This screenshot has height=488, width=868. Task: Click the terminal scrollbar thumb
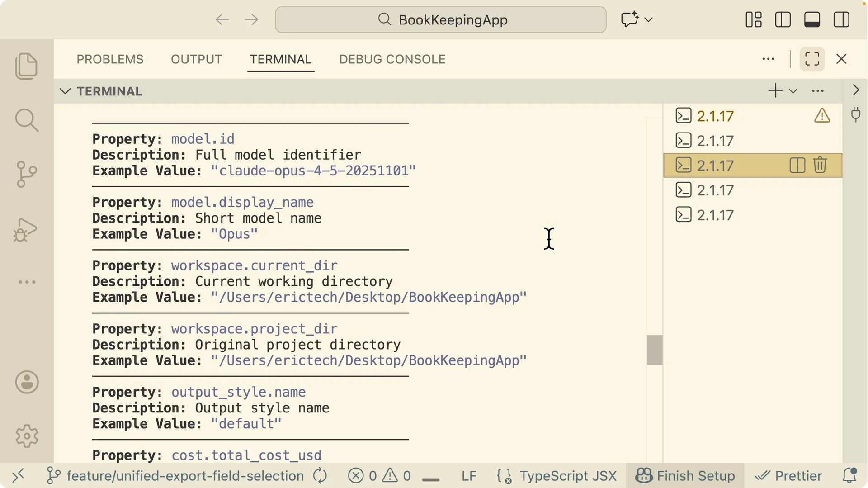click(655, 350)
